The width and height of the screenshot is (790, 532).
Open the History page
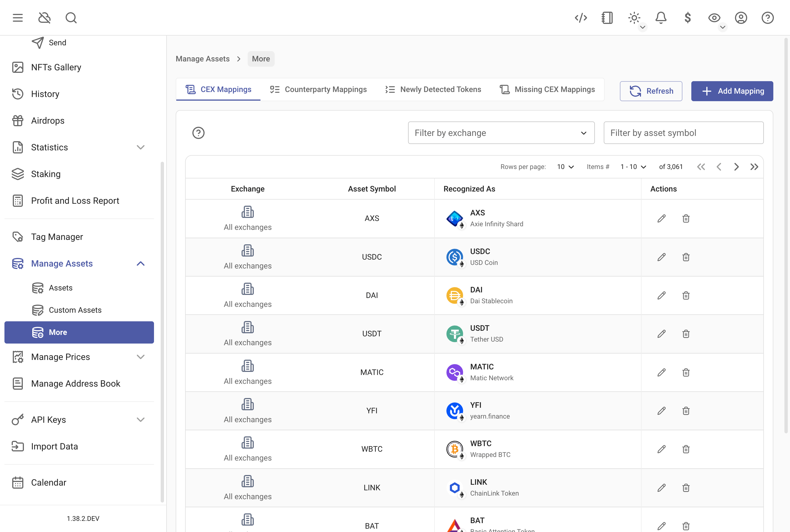tap(79, 94)
